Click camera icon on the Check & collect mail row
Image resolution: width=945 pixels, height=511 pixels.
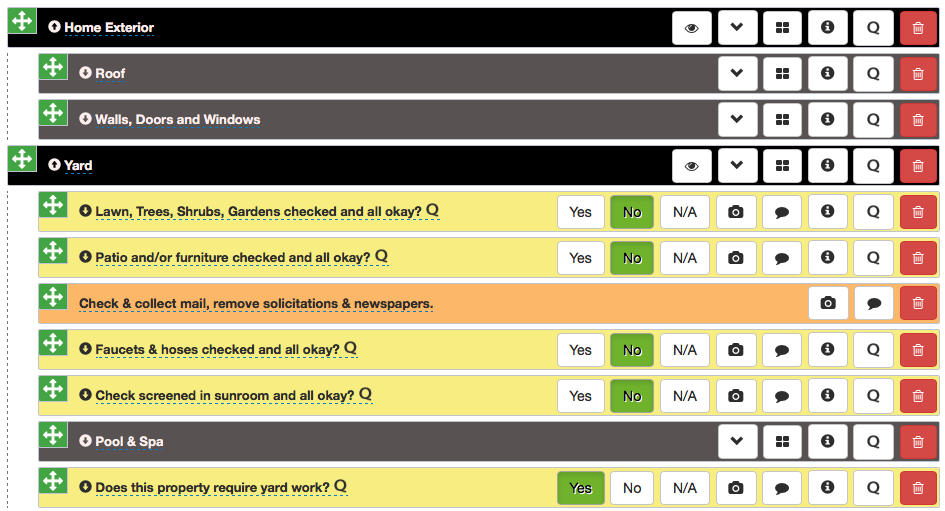point(828,304)
